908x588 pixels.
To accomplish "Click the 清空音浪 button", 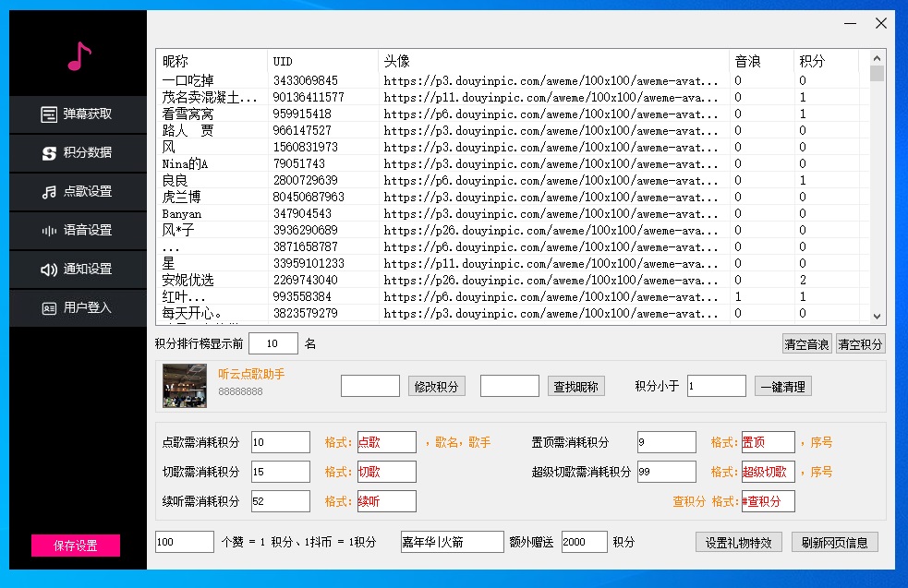I will click(806, 344).
